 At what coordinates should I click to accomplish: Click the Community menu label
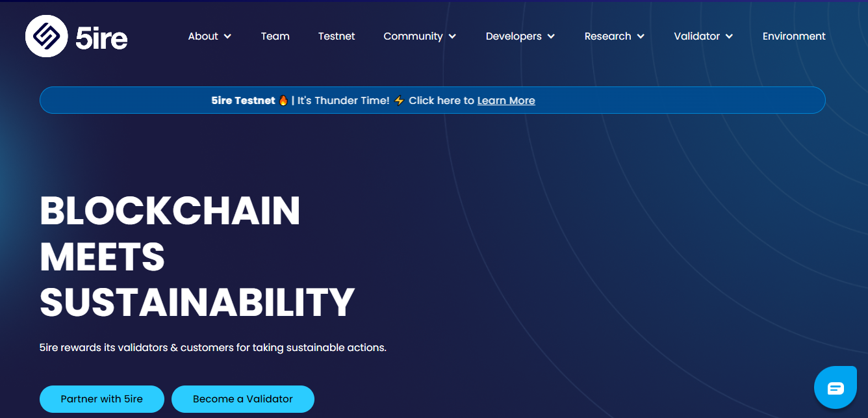(x=413, y=36)
